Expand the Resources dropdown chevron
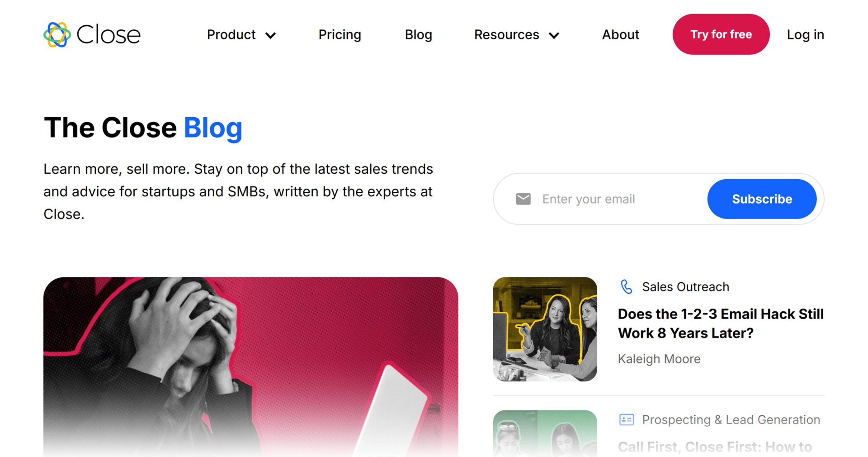Image resolution: width=868 pixels, height=457 pixels. [x=554, y=35]
